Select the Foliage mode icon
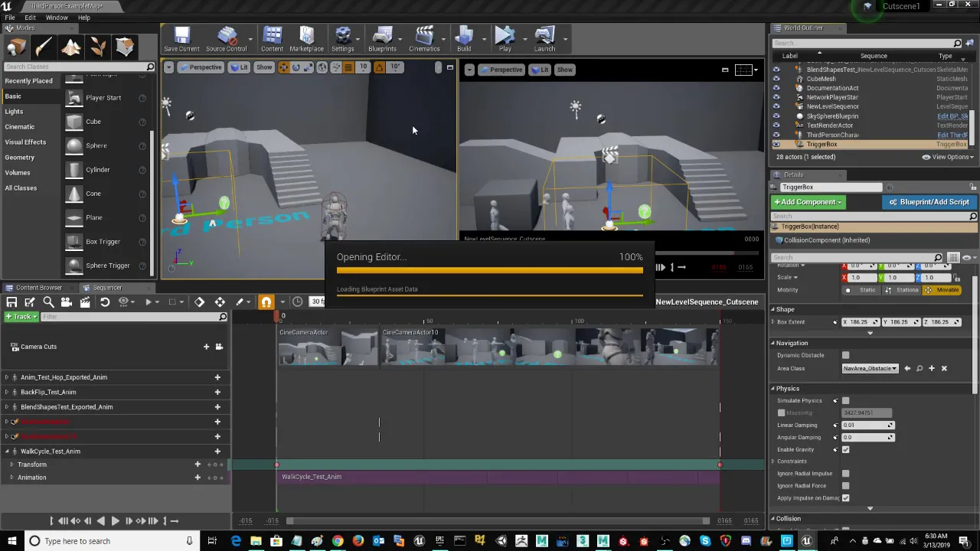 [97, 47]
